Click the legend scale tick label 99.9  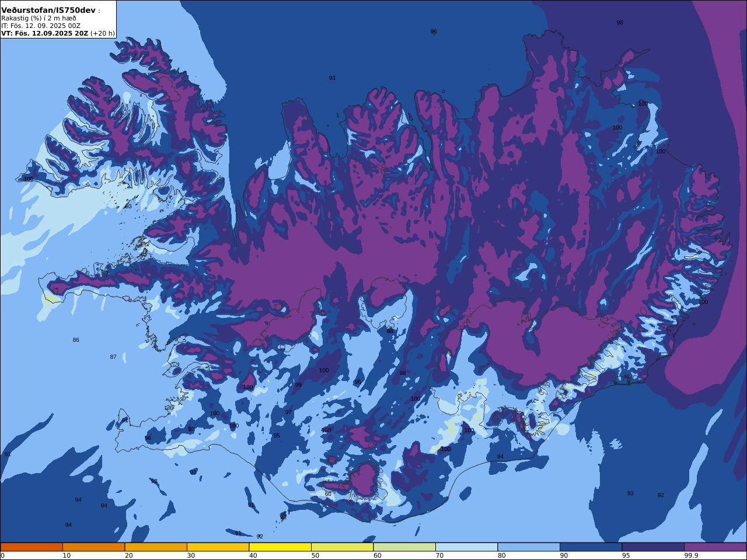tap(691, 555)
